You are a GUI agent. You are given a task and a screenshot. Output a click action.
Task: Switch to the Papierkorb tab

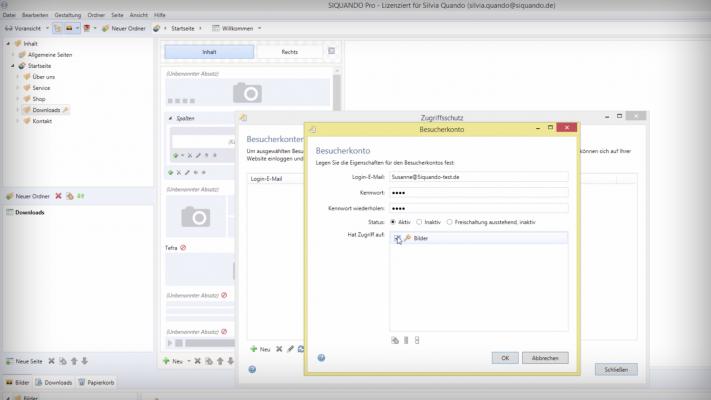tap(98, 382)
